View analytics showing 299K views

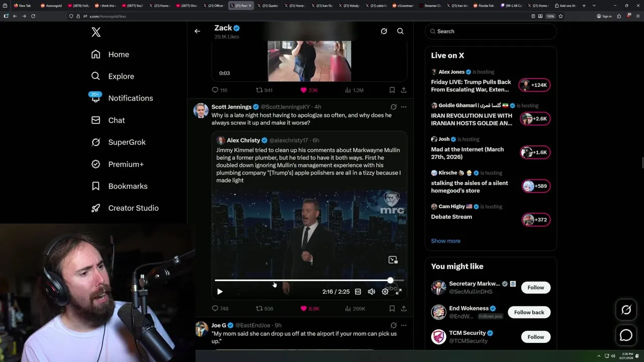click(x=355, y=309)
